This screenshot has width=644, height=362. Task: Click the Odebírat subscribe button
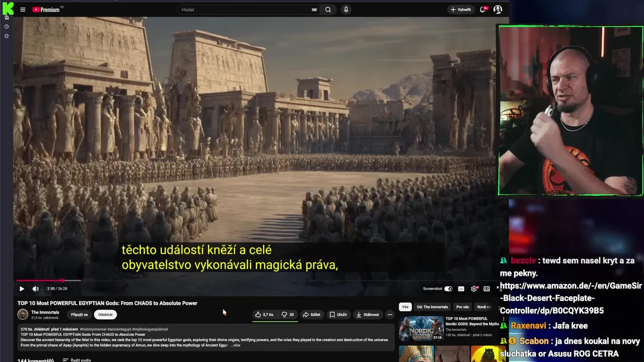tap(106, 315)
